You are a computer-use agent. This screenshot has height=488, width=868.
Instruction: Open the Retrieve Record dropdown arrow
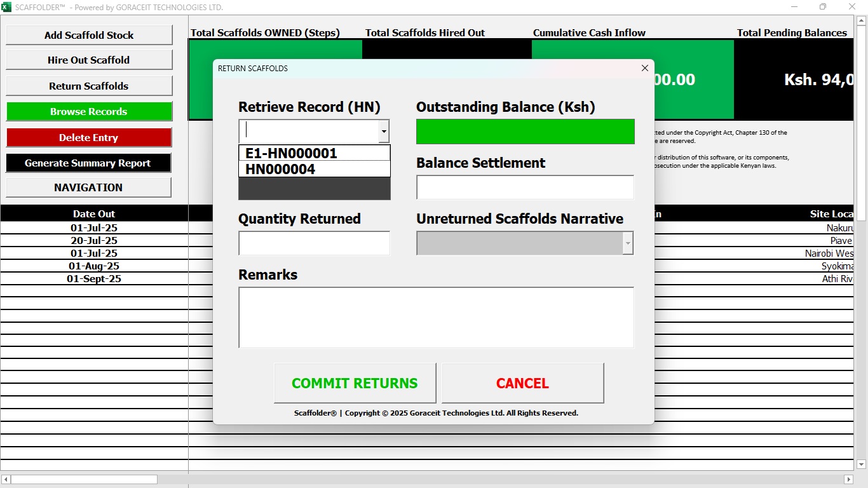(383, 132)
